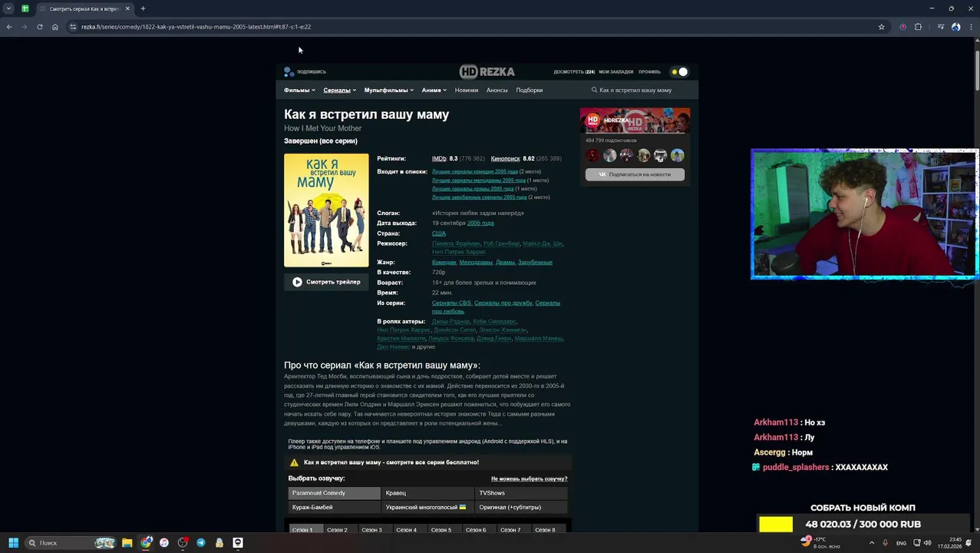The height and width of the screenshot is (553, 980).
Task: Open the music app taskbar icon
Action: [164, 543]
